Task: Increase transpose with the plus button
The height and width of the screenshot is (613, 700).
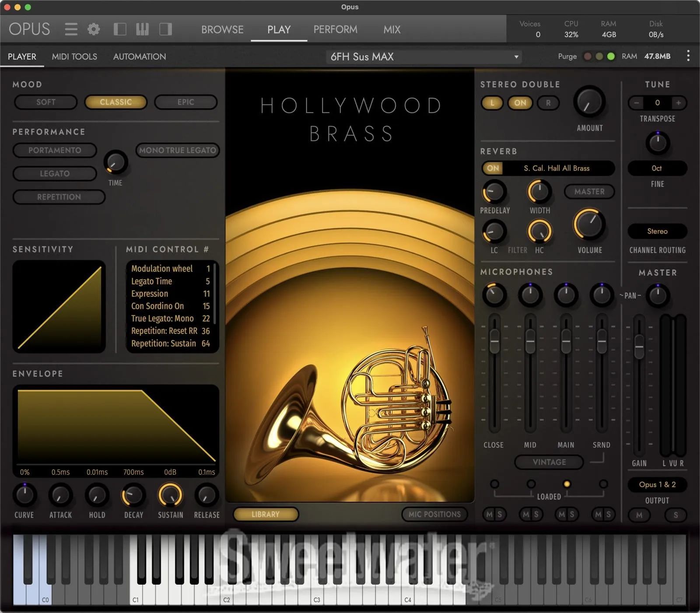Action: (679, 103)
